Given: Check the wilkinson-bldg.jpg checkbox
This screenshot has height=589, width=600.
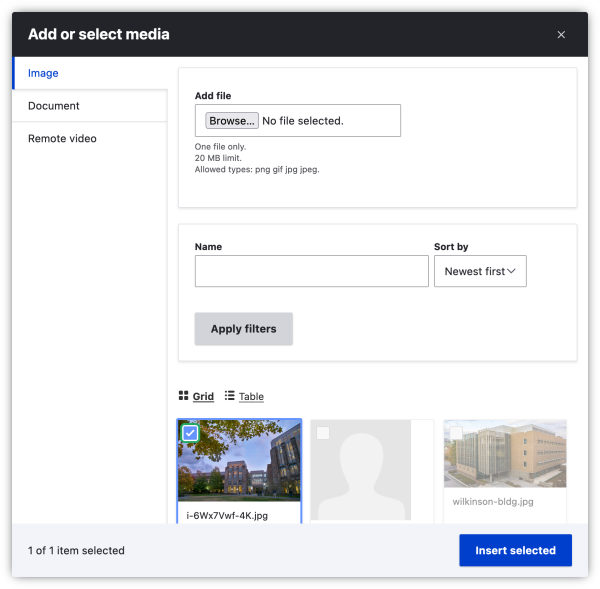Looking at the screenshot, I should click(x=456, y=433).
